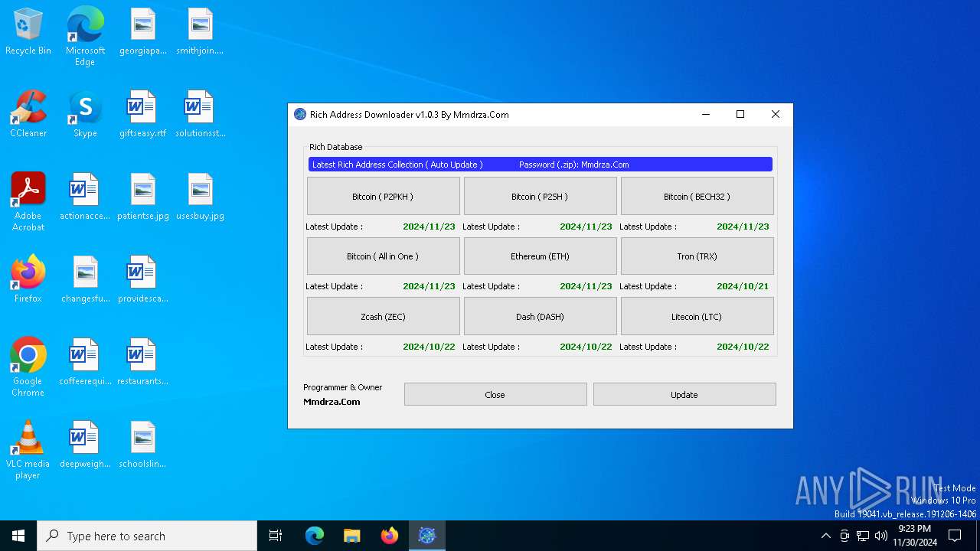This screenshot has width=980, height=551.
Task: Click the Bitcoin ( BECH32 ) button
Action: click(x=697, y=197)
